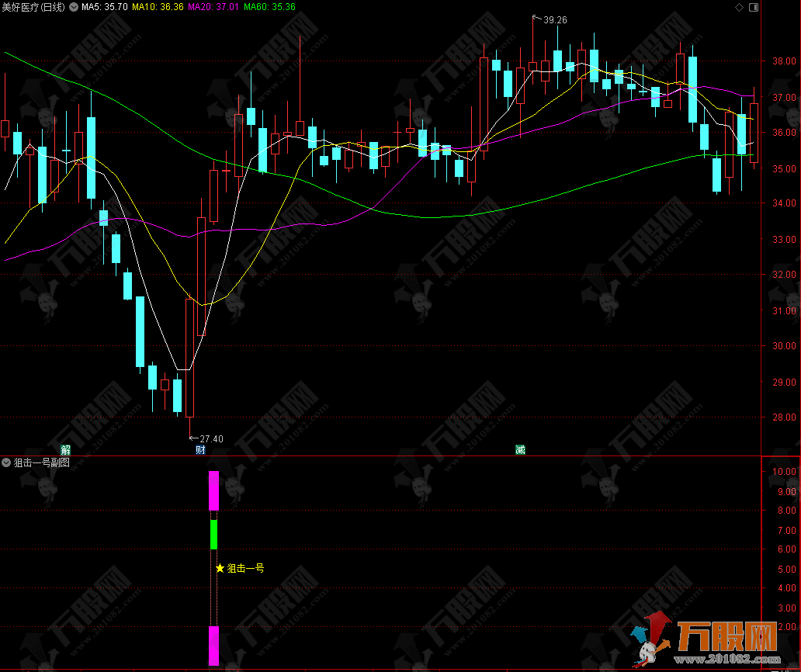This screenshot has width=801, height=672.
Task: Open the 财 financial report marker
Action: coord(201,450)
